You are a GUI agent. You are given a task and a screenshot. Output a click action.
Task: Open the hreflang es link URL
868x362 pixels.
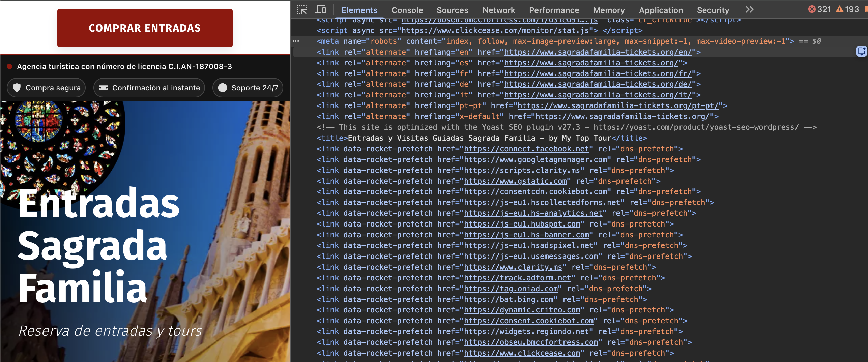[x=591, y=63]
